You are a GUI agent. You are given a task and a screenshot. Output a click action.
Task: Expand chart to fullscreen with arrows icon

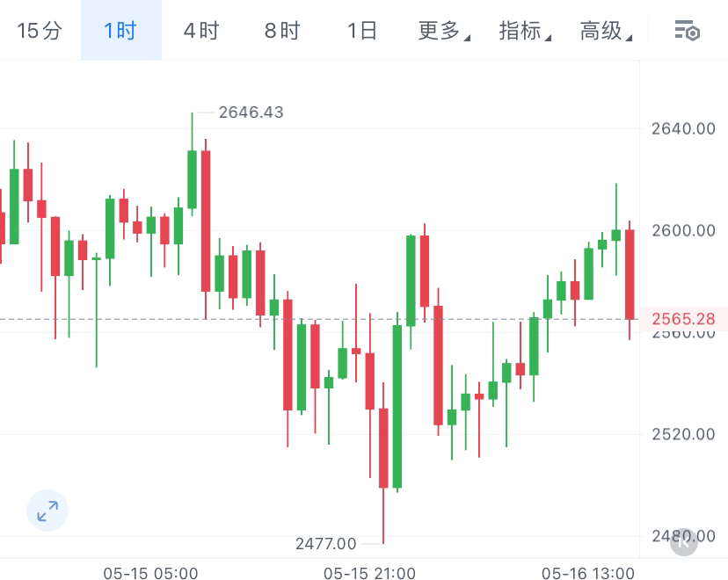coord(47,511)
